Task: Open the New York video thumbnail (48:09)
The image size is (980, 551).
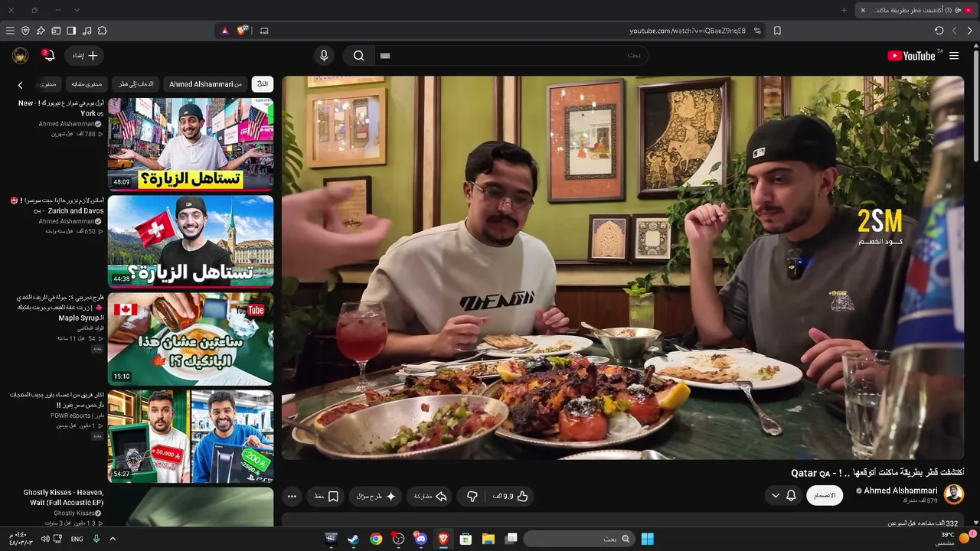Action: (191, 144)
